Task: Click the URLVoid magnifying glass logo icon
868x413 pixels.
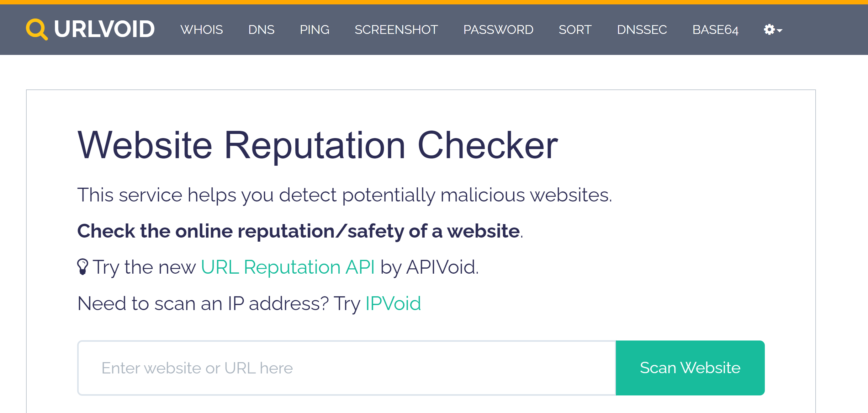Action: click(37, 29)
